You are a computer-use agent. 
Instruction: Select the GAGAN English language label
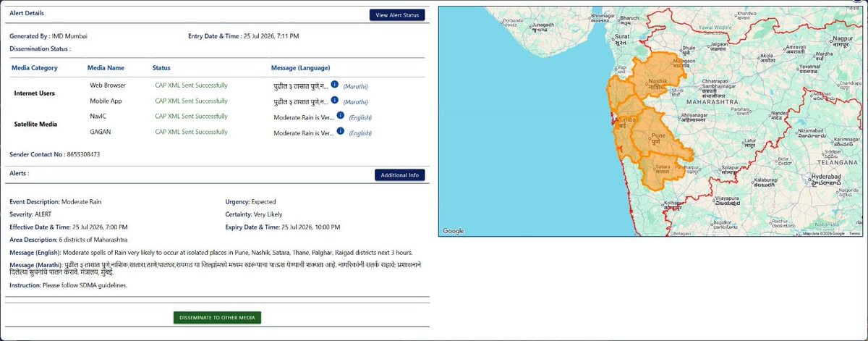(x=360, y=133)
